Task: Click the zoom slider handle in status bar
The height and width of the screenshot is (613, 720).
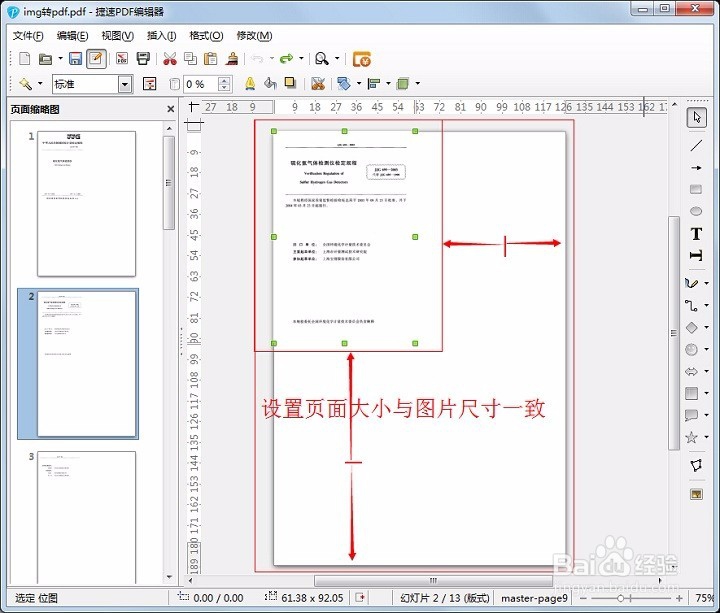Action: [x=620, y=598]
